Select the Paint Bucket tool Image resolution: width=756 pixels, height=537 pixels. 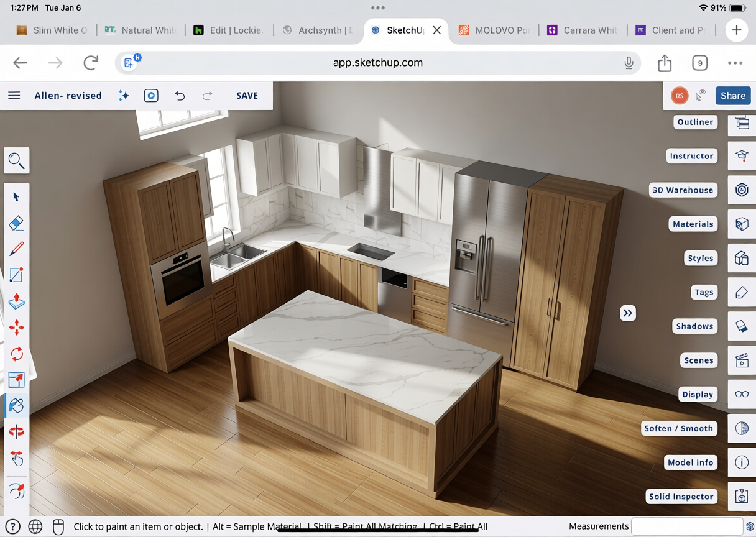point(17,406)
